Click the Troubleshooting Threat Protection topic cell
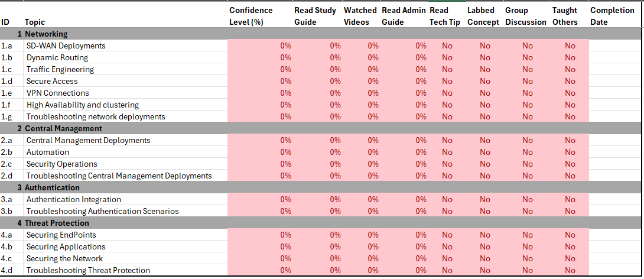 [88, 270]
